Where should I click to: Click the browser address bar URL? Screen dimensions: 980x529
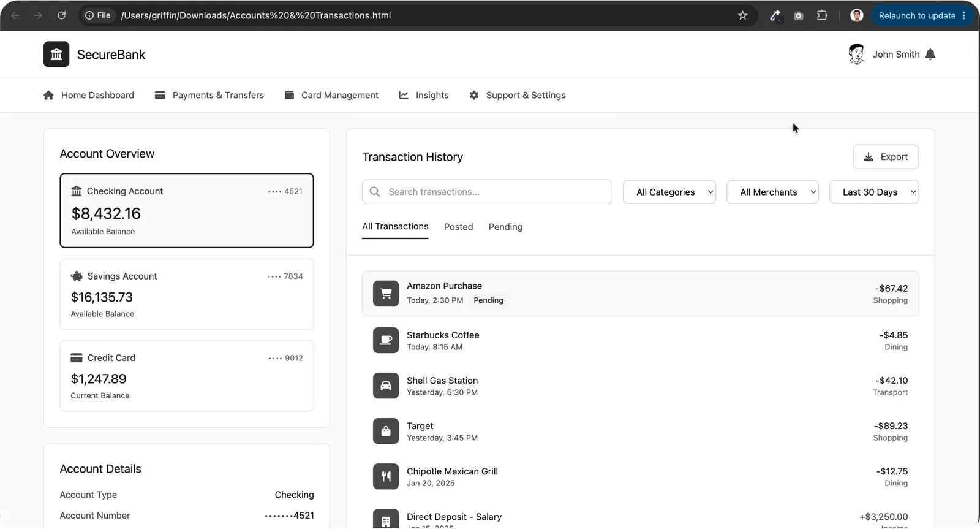point(256,15)
